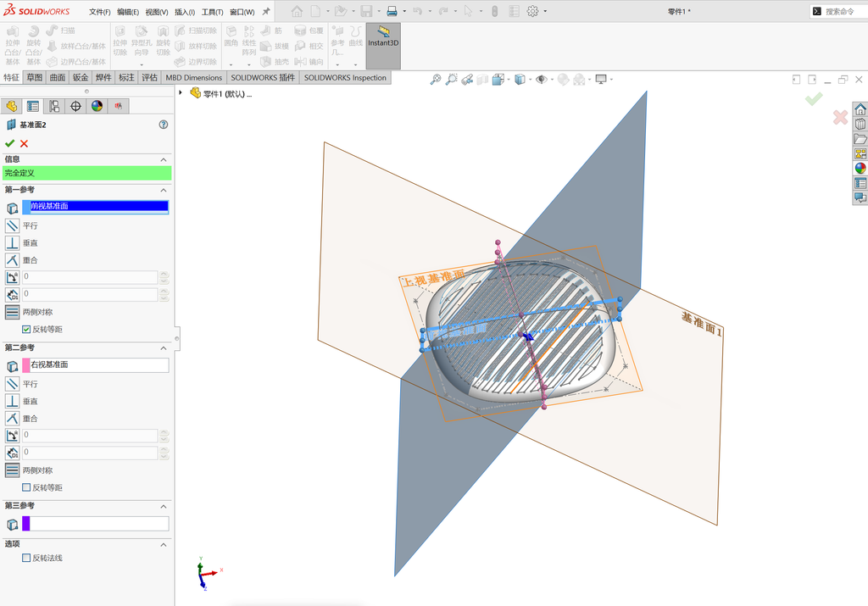This screenshot has height=606, width=868.
Task: Click the print icon in the top toolbar
Action: click(392, 11)
